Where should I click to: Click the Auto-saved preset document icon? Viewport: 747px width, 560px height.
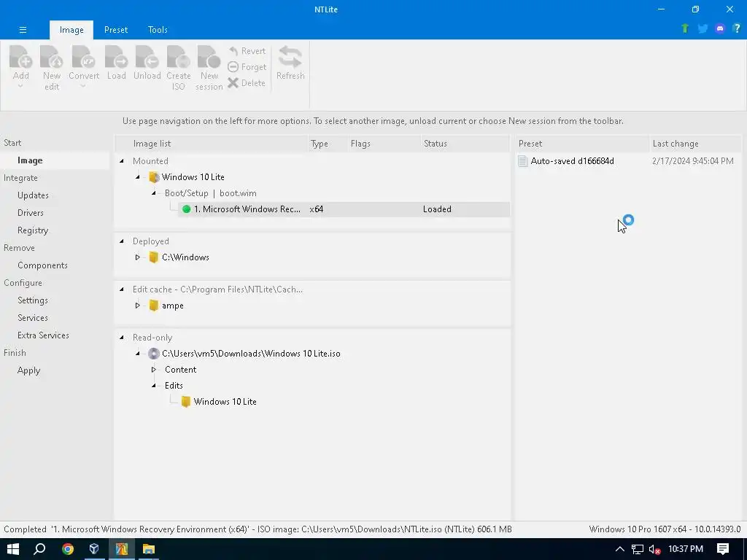tap(522, 161)
